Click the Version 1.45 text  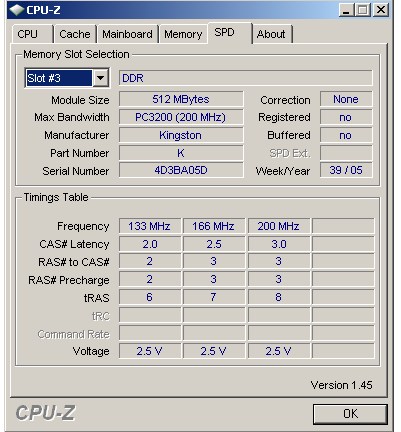click(342, 385)
